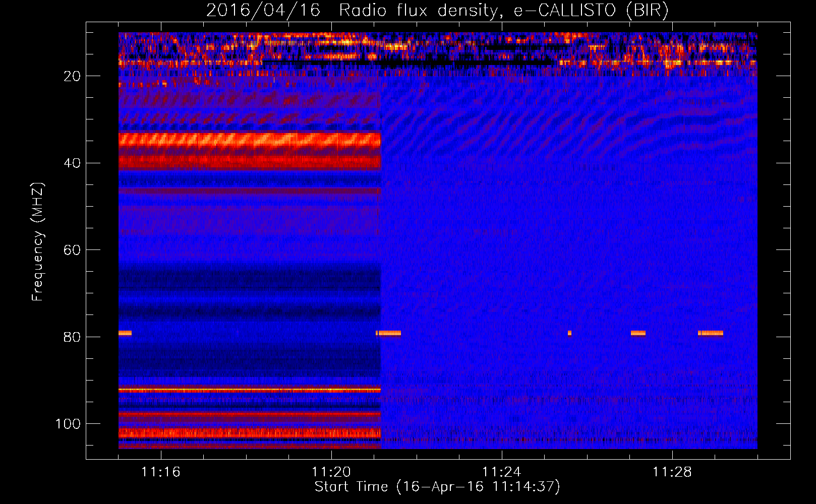Click the 60 MHz frequency tick label
Viewport: 816px width, 504px height.
point(72,250)
